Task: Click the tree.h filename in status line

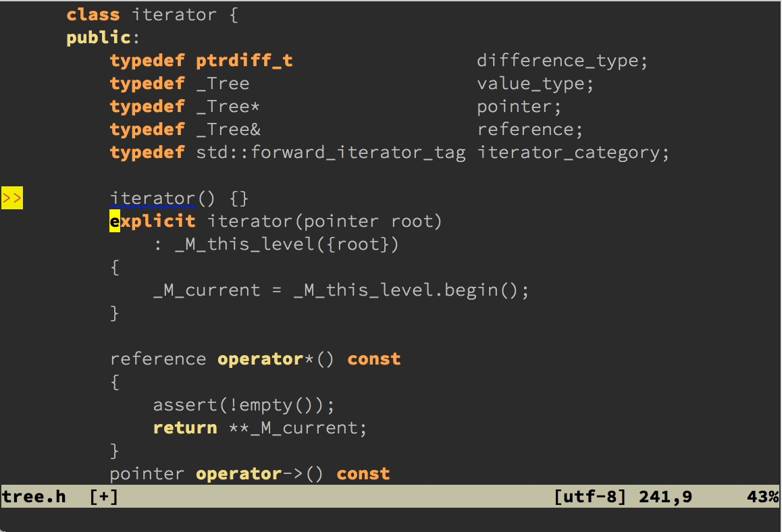Action: click(x=34, y=497)
